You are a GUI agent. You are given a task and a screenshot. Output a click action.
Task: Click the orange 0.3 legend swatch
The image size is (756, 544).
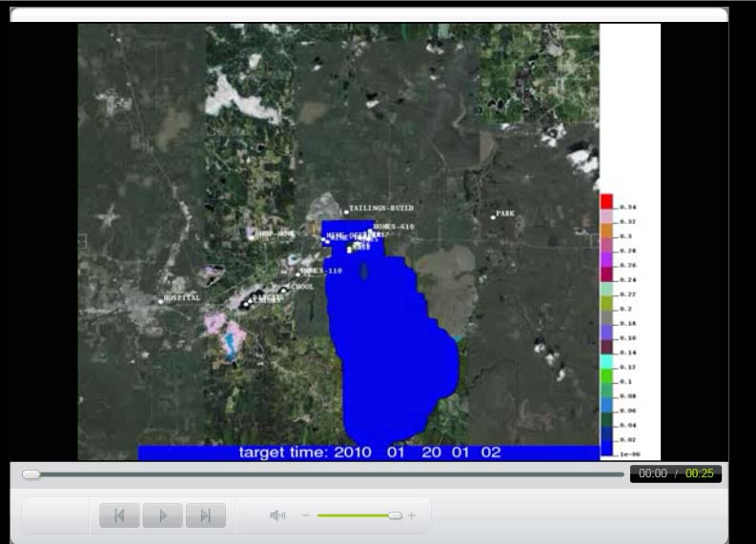(x=606, y=235)
